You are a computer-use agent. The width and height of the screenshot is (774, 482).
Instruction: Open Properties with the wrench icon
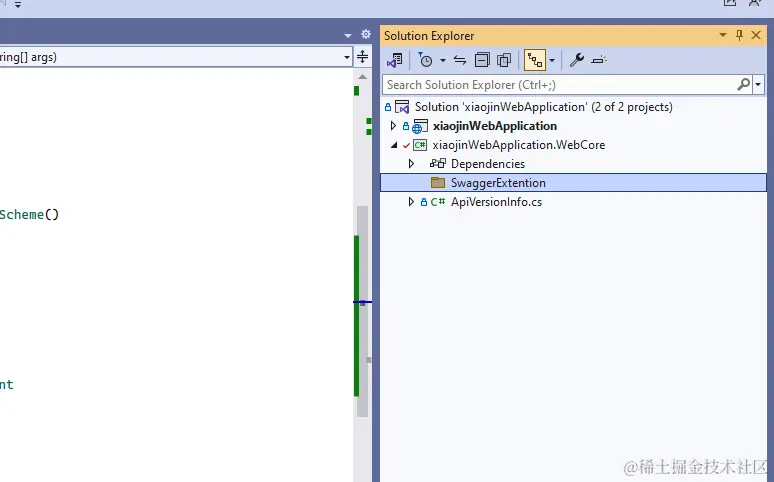point(577,60)
